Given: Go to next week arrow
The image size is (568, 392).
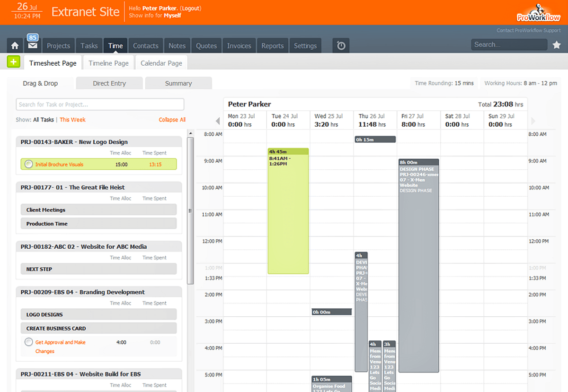Looking at the screenshot, I should 533,121.
